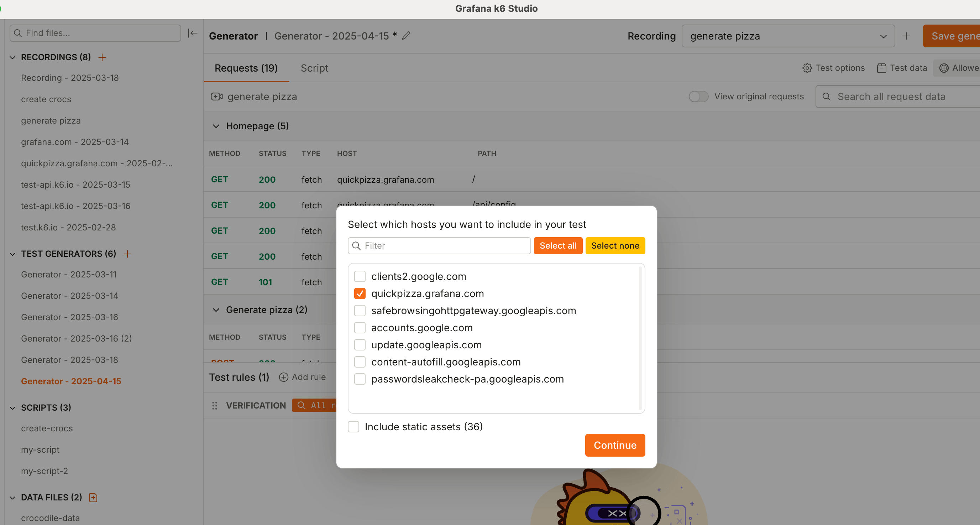Toggle View original requests switch
This screenshot has width=980, height=525.
coord(698,97)
